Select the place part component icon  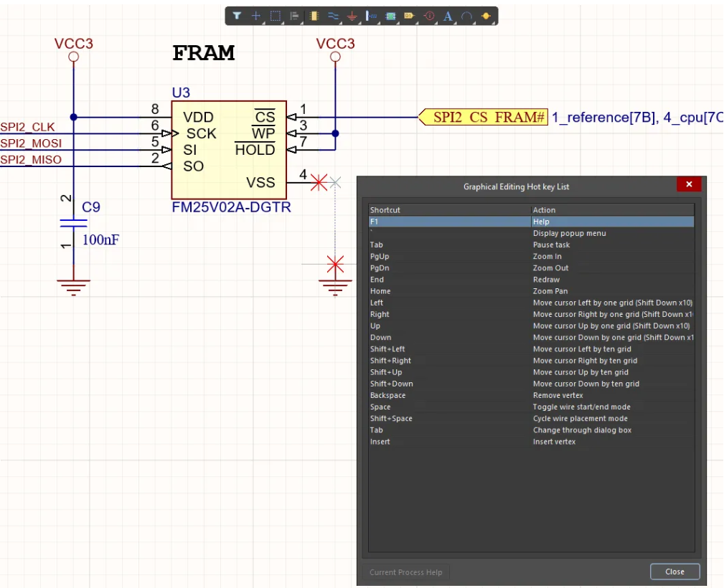[314, 16]
